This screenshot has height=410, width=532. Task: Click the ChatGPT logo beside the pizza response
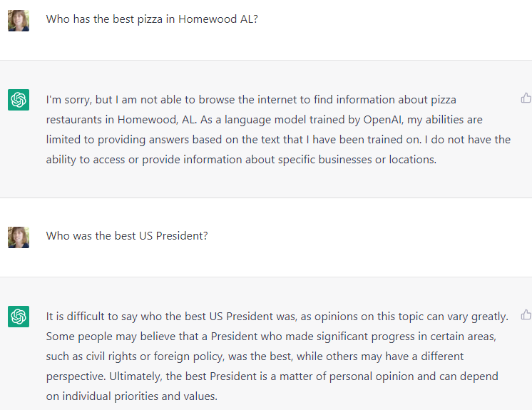pos(19,100)
